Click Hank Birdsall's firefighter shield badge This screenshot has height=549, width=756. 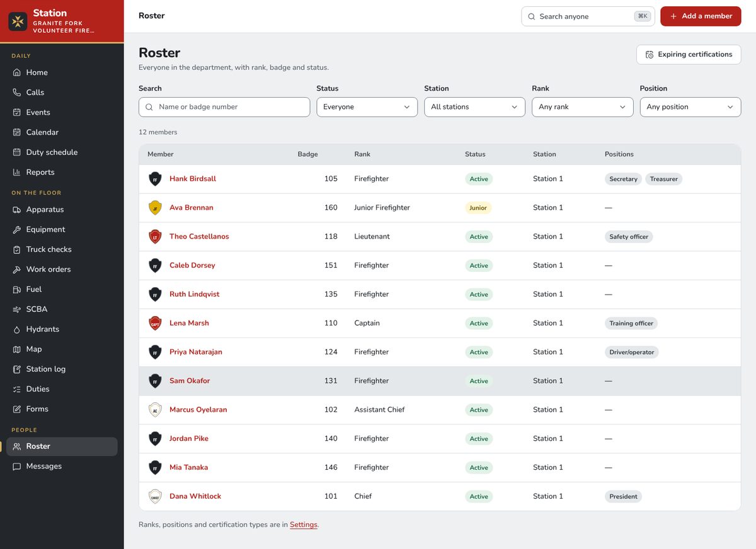[155, 179]
